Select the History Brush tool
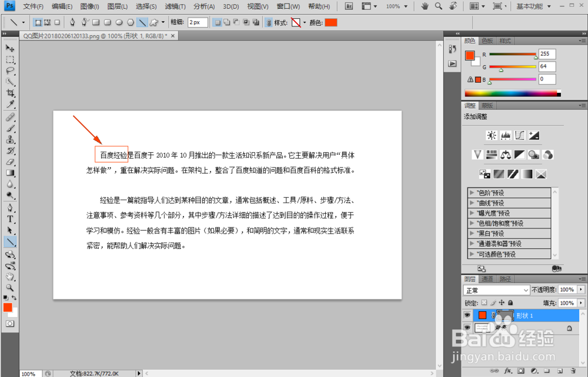Viewport: 588px width, 377px height. coord(10,150)
